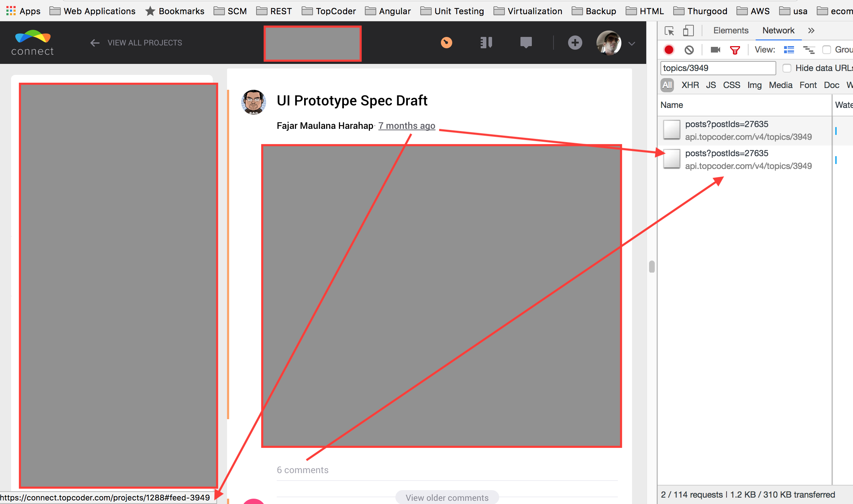Select the XHR filter type
This screenshot has height=504, width=853.
click(690, 85)
